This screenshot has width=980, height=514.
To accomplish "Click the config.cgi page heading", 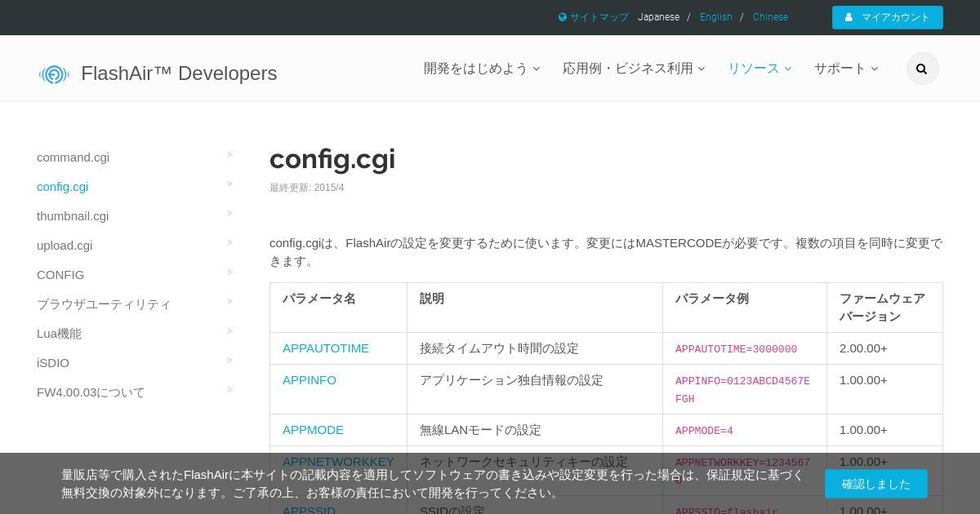I will click(x=332, y=158).
